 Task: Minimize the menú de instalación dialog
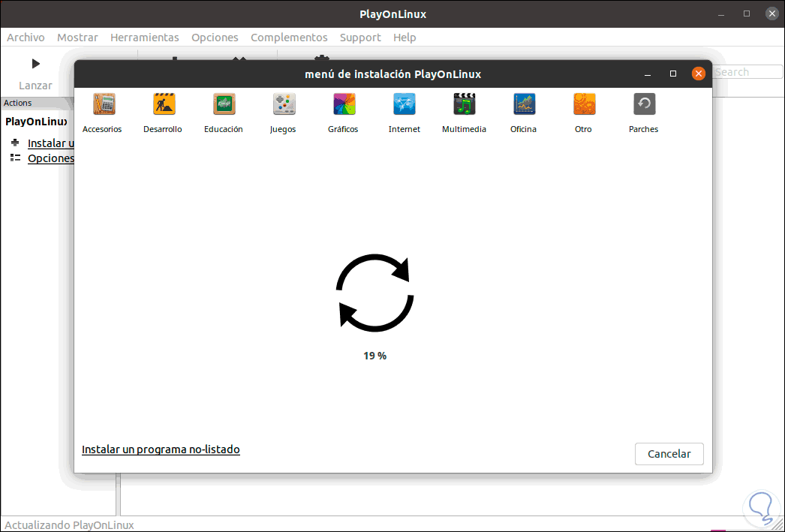(x=648, y=74)
